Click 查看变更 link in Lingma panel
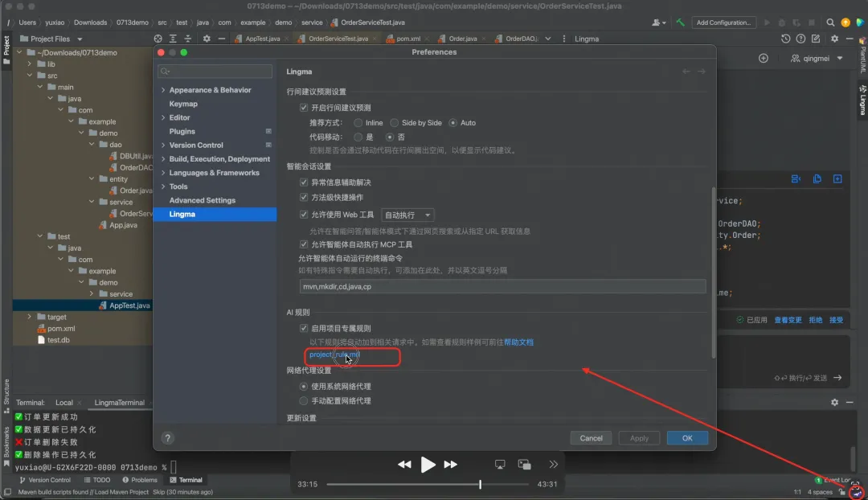This screenshot has height=500, width=868. pyautogui.click(x=788, y=320)
